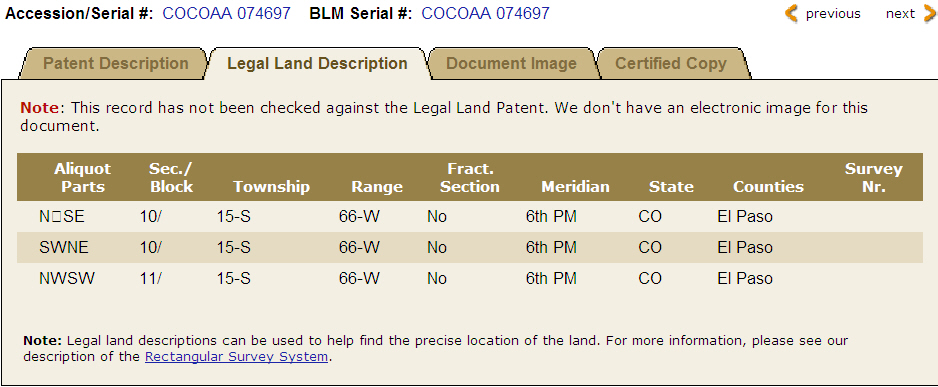Click the Survey Nr. column header
This screenshot has height=387, width=938.
coord(873,178)
